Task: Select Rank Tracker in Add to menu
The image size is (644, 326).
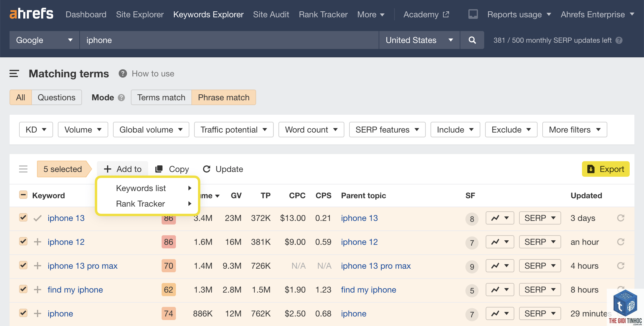Action: click(148, 204)
